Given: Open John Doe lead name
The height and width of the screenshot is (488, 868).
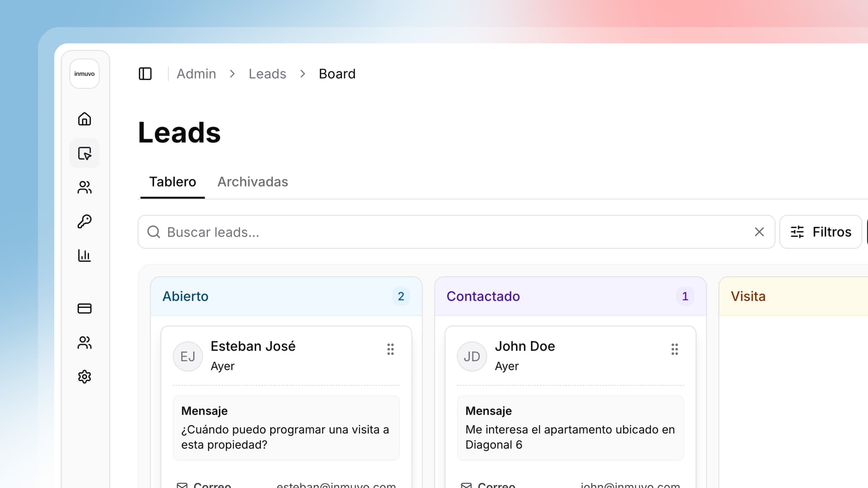Looking at the screenshot, I should tap(525, 346).
